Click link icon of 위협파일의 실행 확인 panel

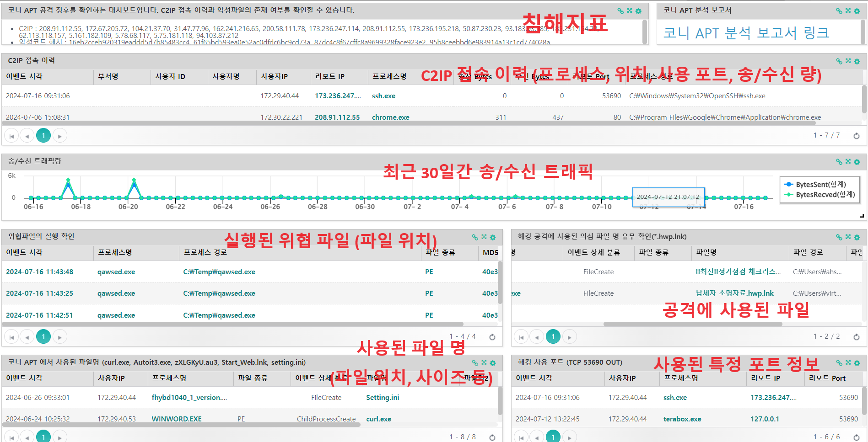(x=475, y=237)
